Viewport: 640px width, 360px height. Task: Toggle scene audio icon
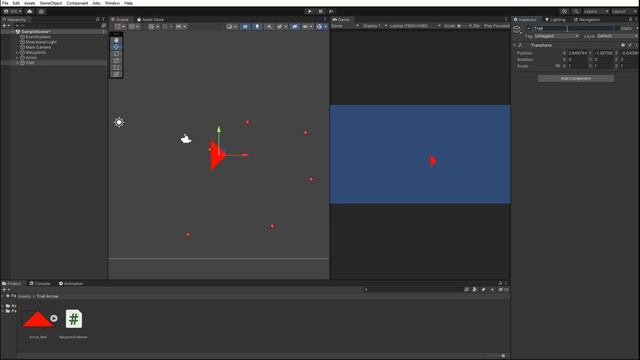pos(269,27)
